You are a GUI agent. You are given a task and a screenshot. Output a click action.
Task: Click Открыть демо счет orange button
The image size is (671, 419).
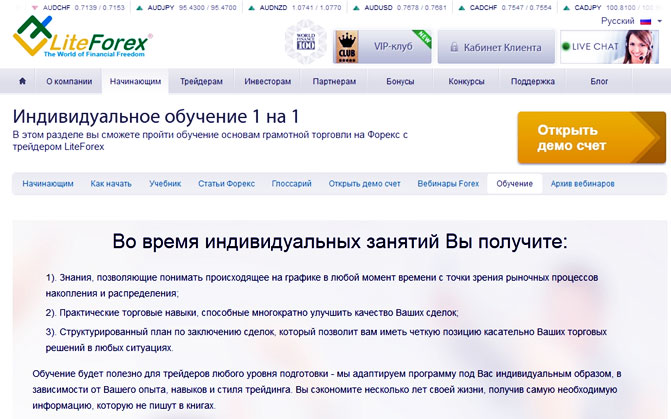(x=591, y=137)
